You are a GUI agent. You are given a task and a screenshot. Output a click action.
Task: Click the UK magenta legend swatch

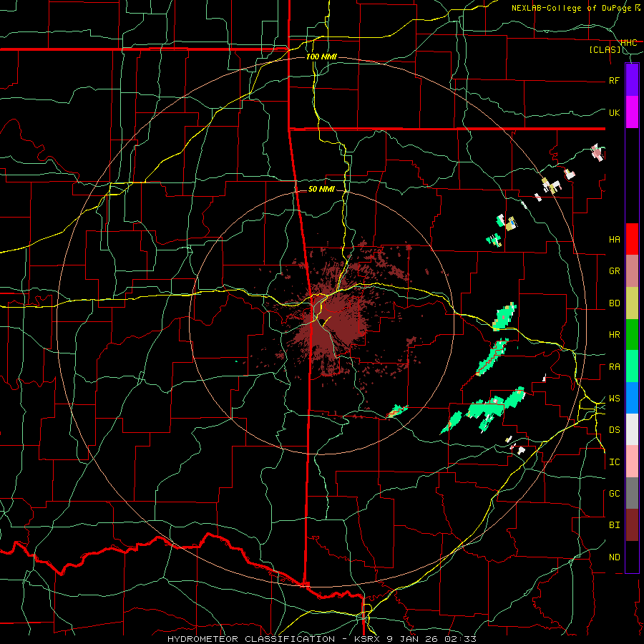[x=632, y=112]
